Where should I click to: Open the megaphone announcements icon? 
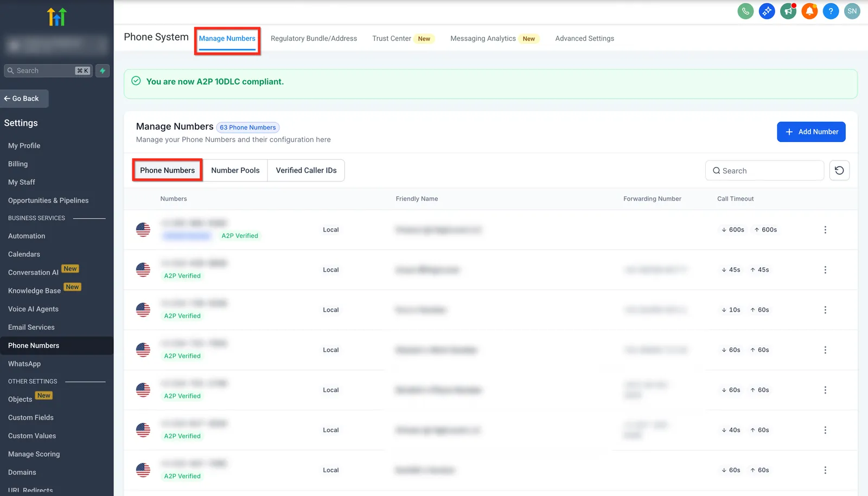[x=788, y=11]
